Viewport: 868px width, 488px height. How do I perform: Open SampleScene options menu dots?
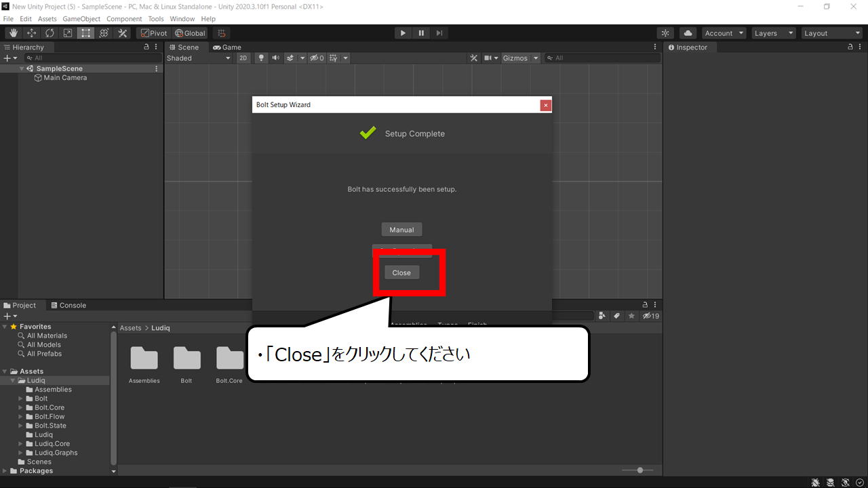point(157,68)
